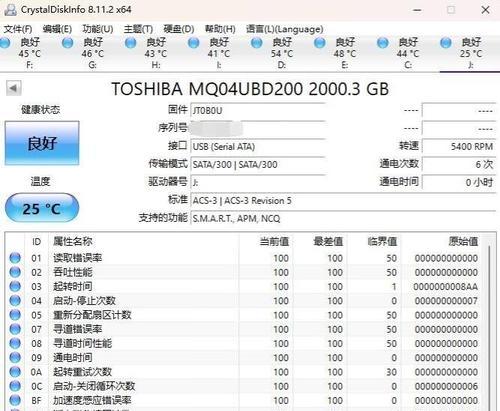Click the power on count value 6 次
500x411 pixels.
click(x=459, y=164)
